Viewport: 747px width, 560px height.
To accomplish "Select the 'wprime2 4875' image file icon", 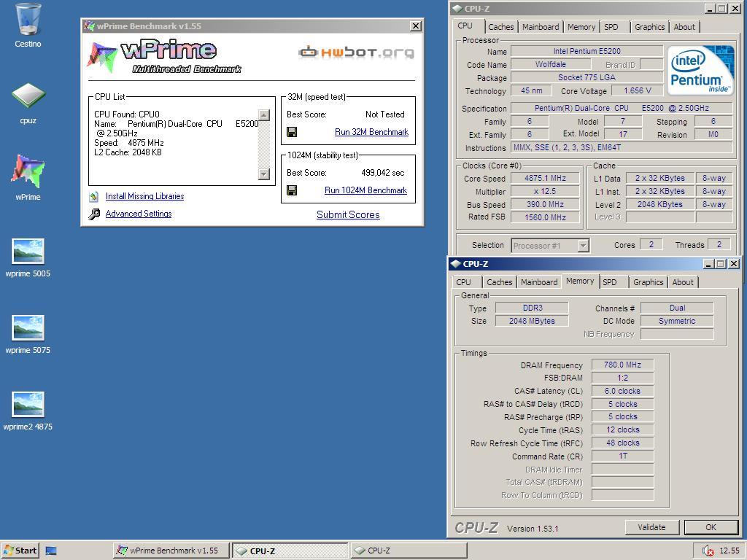I will (x=28, y=404).
